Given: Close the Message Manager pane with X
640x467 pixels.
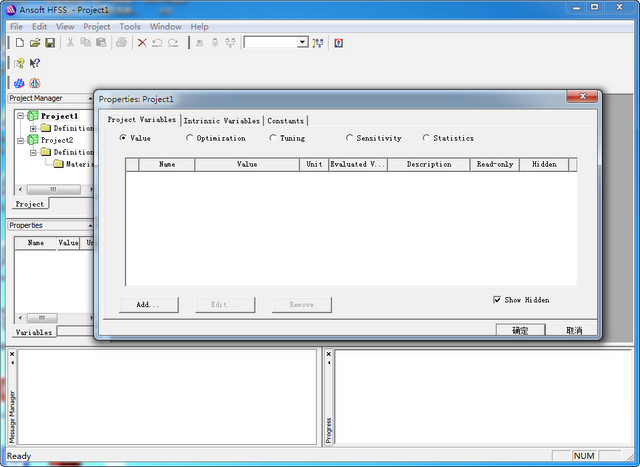Looking at the screenshot, I should pyautogui.click(x=12, y=354).
